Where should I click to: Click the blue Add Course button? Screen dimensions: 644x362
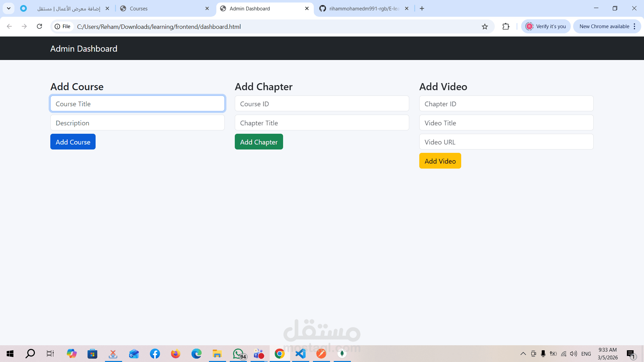tap(73, 142)
